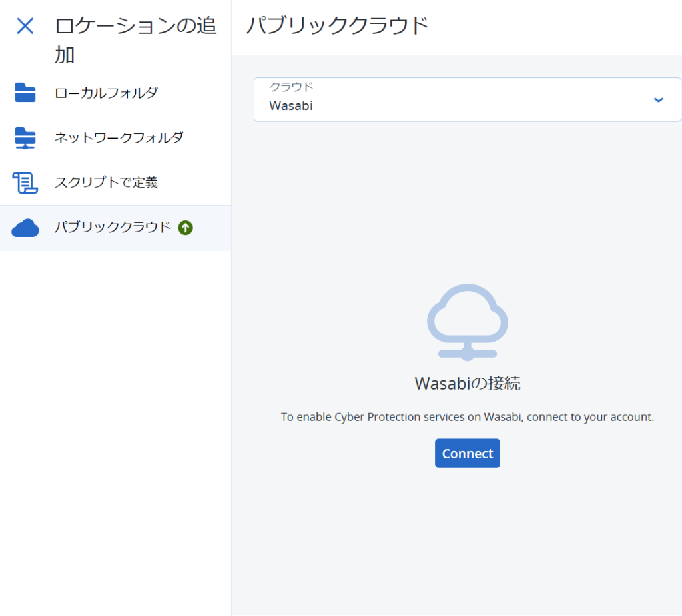
Task: Close the ロケーションの追加 panel
Action: point(25,26)
